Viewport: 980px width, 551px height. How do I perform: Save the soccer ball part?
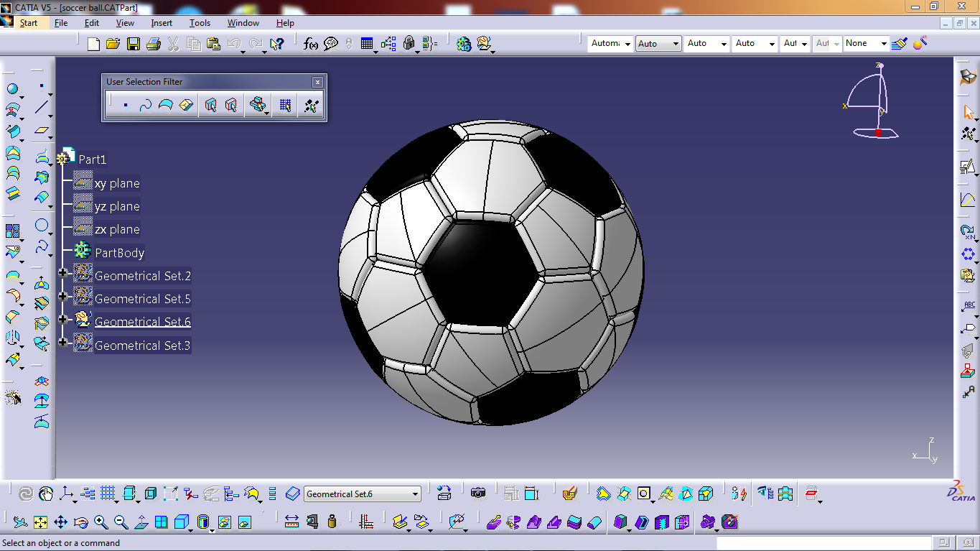(x=134, y=45)
